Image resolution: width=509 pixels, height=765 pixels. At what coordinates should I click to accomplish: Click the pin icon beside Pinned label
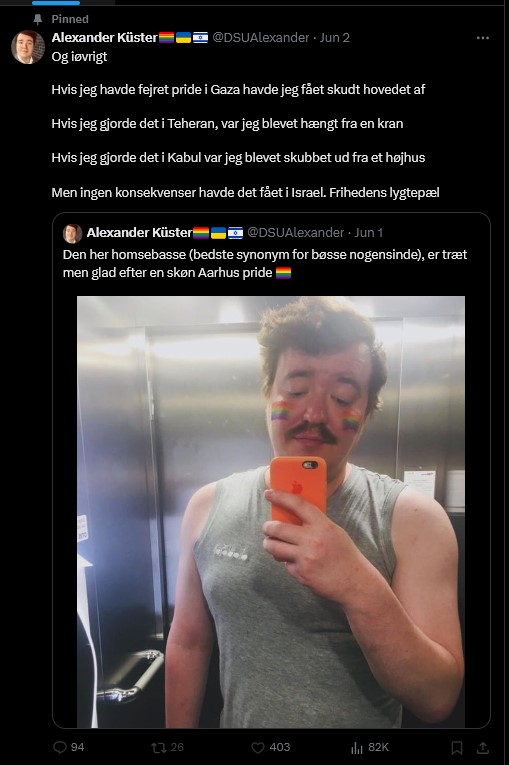tap(38, 19)
